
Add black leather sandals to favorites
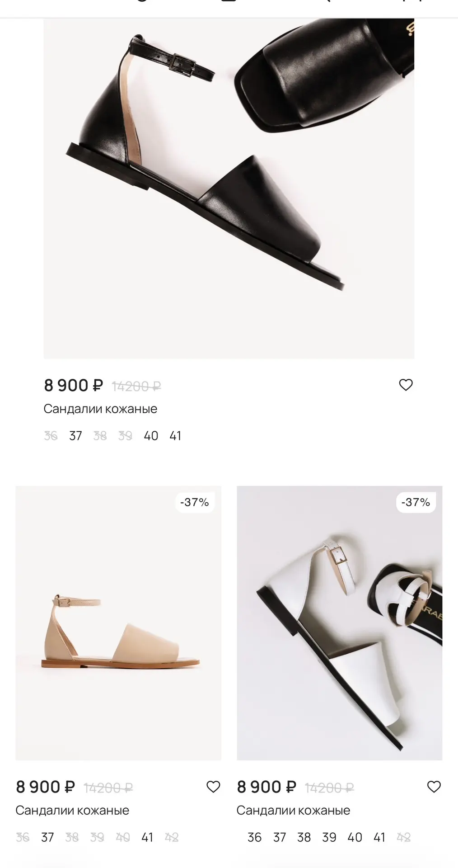pos(406,385)
